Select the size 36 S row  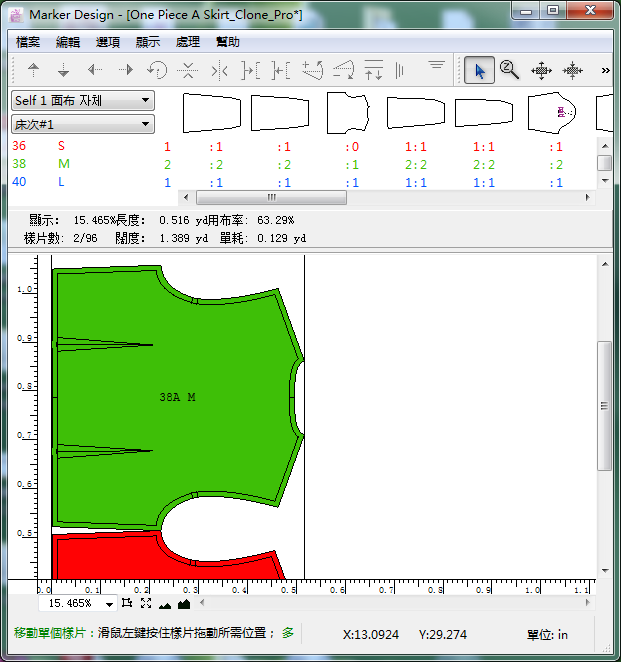coord(62,146)
